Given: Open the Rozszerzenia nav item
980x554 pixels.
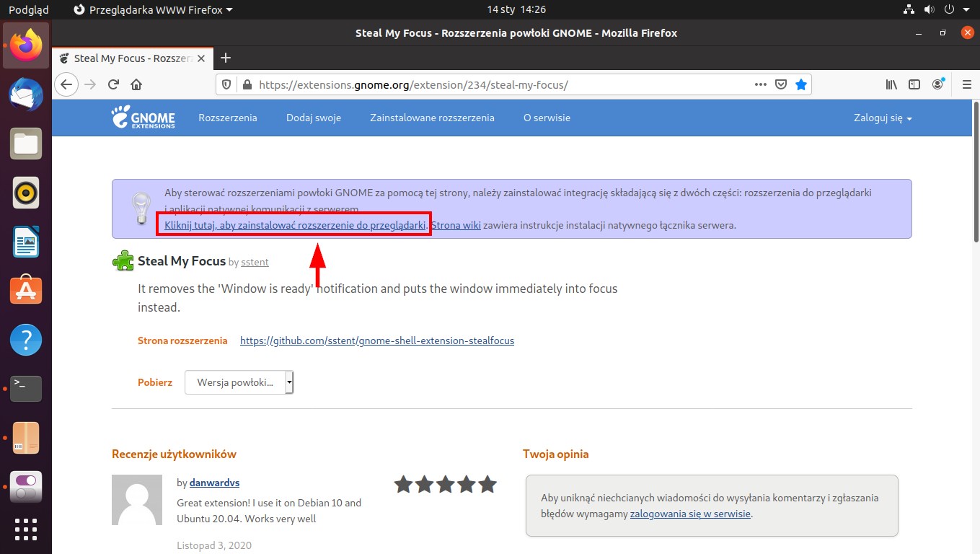Looking at the screenshot, I should click(x=228, y=118).
